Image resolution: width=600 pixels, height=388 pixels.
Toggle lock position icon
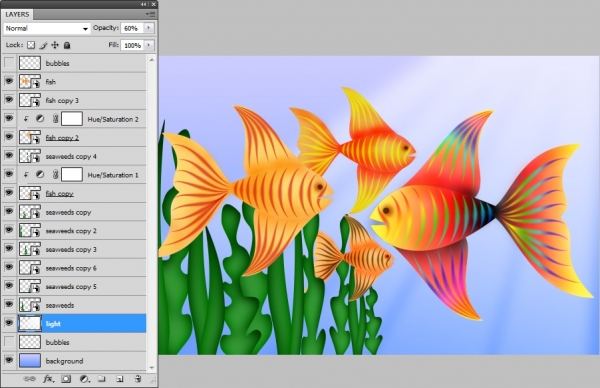tap(55, 45)
